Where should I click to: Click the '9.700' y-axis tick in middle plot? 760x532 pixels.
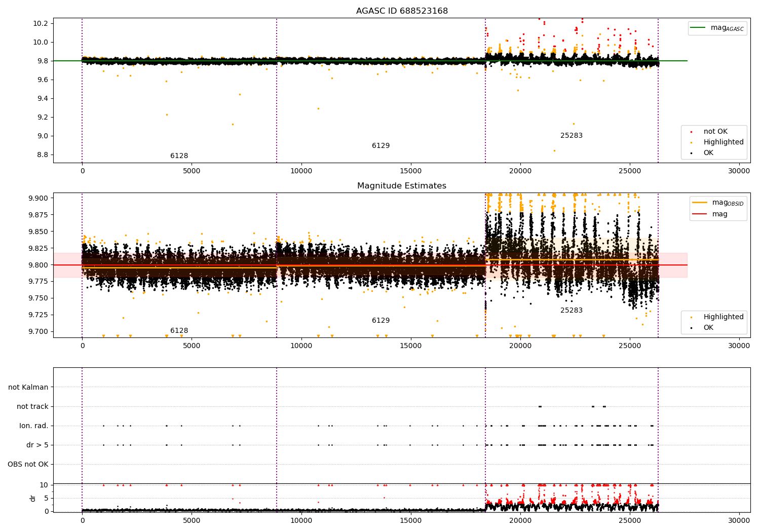click(38, 332)
